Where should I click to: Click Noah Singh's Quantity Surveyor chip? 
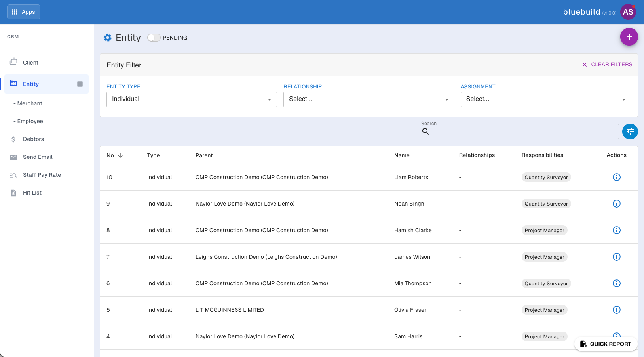pyautogui.click(x=546, y=204)
